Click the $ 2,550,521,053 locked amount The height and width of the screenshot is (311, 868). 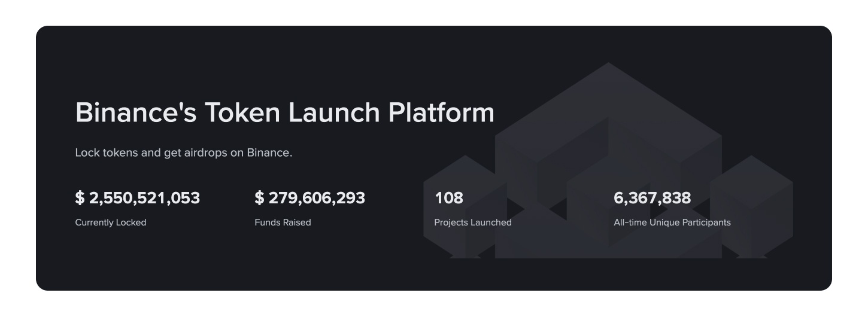coord(138,198)
